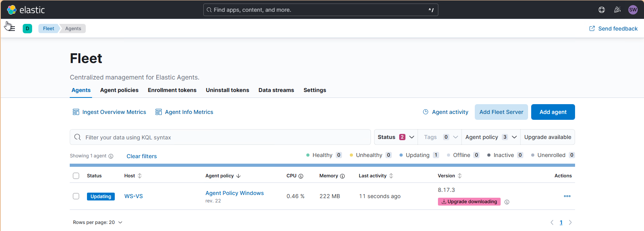Click the version 8.17.3 text
This screenshot has width=644, height=231.
(x=446, y=190)
